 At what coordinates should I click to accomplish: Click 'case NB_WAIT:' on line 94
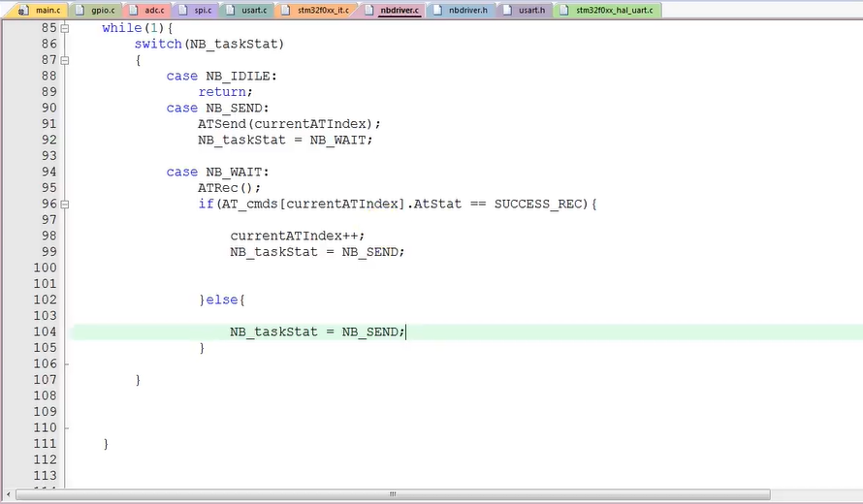(218, 172)
